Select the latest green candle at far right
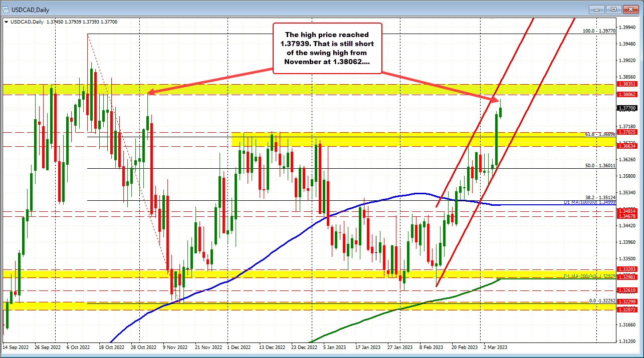This screenshot has height=358, width=644. (501, 108)
